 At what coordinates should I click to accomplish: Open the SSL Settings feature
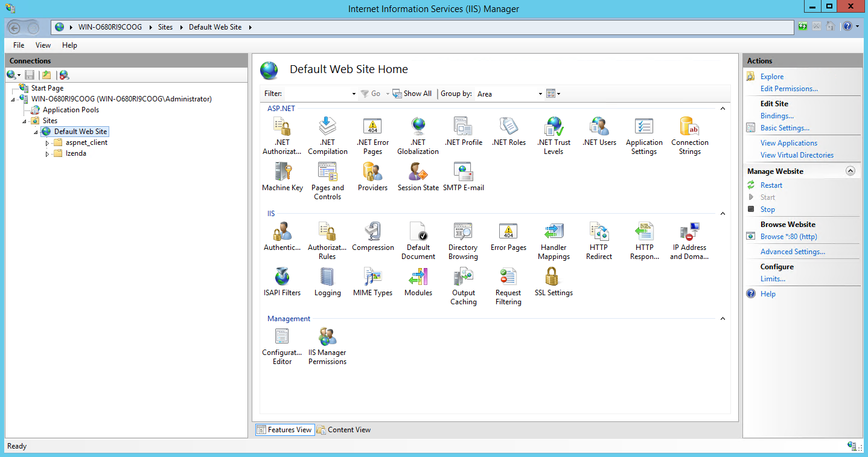tap(554, 282)
